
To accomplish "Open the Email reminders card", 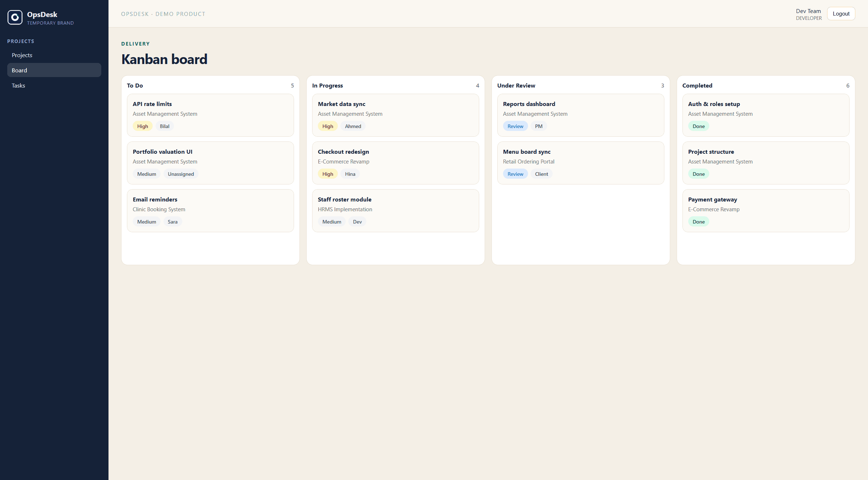I will (x=210, y=211).
